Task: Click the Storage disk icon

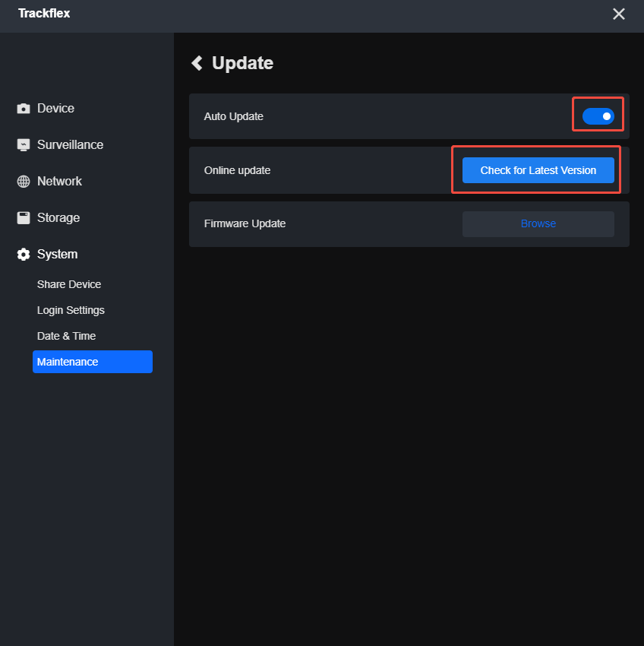Action: pyautogui.click(x=24, y=218)
